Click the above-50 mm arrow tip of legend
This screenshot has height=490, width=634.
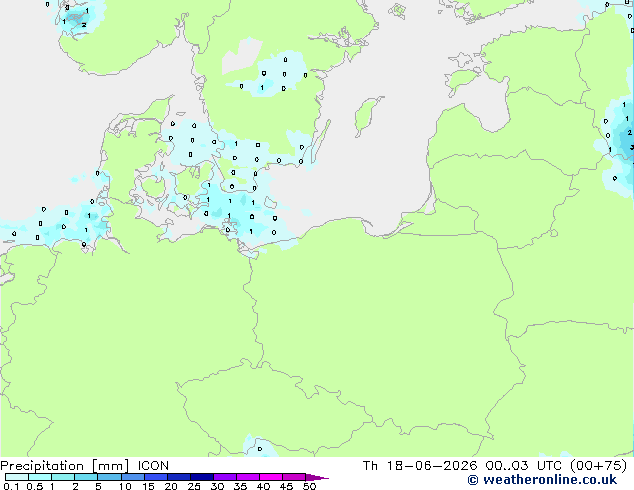(317, 477)
